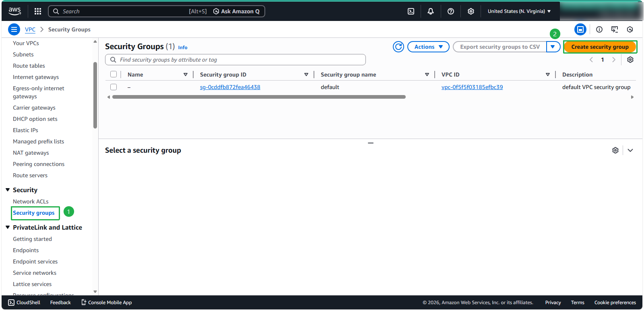
Task: Open the export options dropdown arrow
Action: pos(553,47)
